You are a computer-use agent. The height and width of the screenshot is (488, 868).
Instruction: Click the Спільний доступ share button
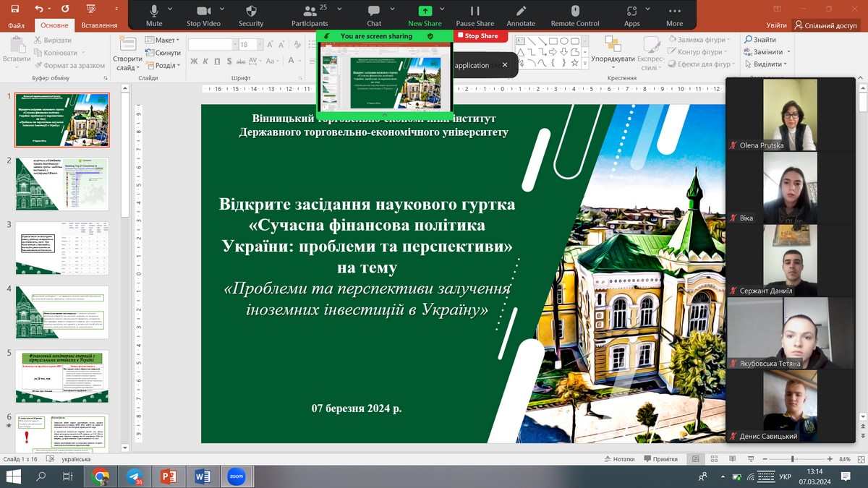pyautogui.click(x=825, y=25)
